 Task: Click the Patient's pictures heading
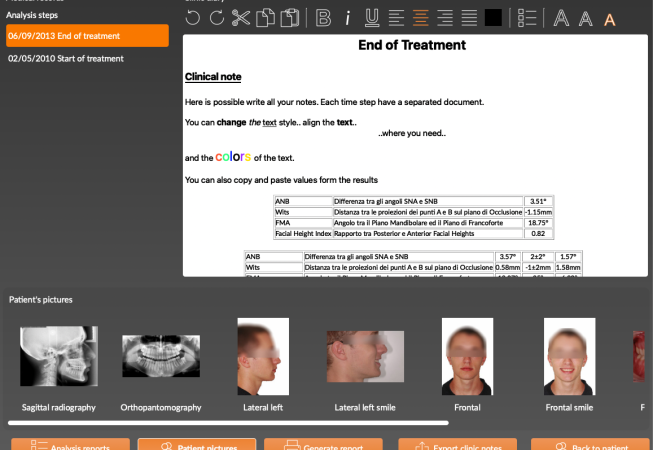tap(41, 300)
